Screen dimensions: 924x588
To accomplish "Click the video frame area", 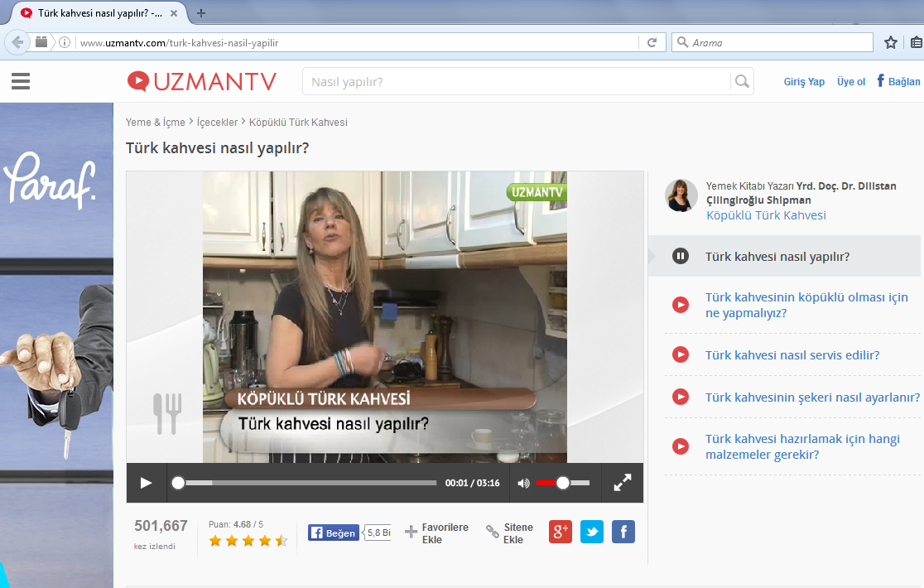I will point(385,317).
